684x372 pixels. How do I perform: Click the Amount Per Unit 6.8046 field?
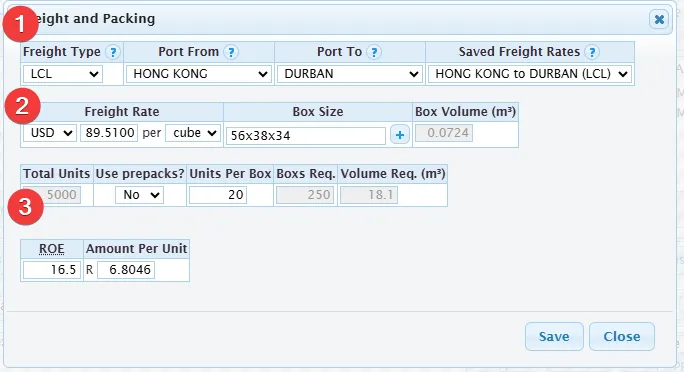pyautogui.click(x=126, y=270)
